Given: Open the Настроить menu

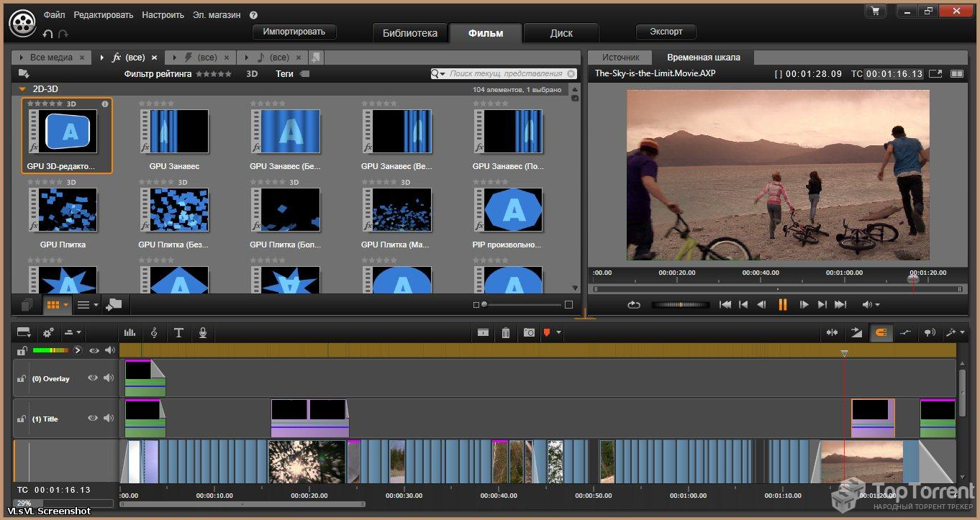Looking at the screenshot, I should click(x=163, y=14).
